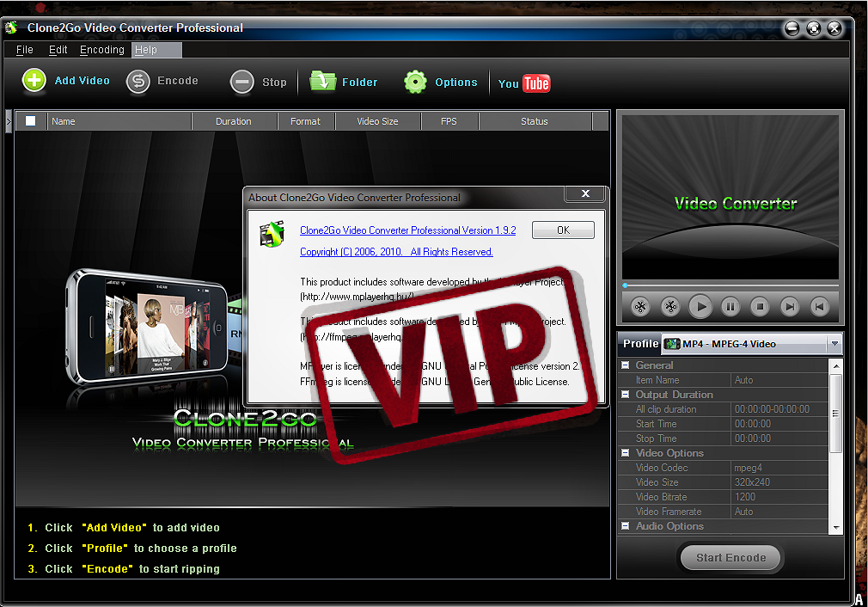The height and width of the screenshot is (607, 868).
Task: Collapse the Audio Options section
Action: pyautogui.click(x=626, y=526)
